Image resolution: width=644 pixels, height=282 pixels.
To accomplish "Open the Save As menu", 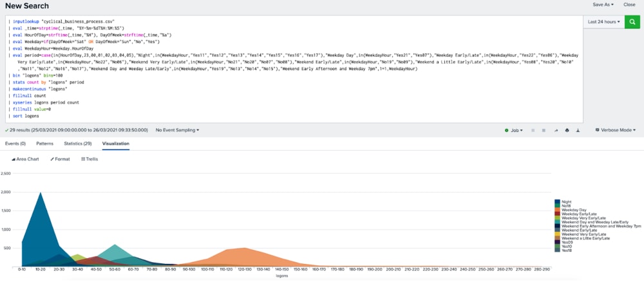I will pos(603,5).
